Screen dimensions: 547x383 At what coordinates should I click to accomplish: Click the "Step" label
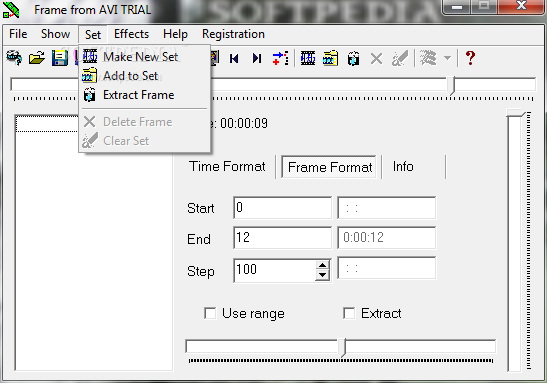(x=201, y=272)
